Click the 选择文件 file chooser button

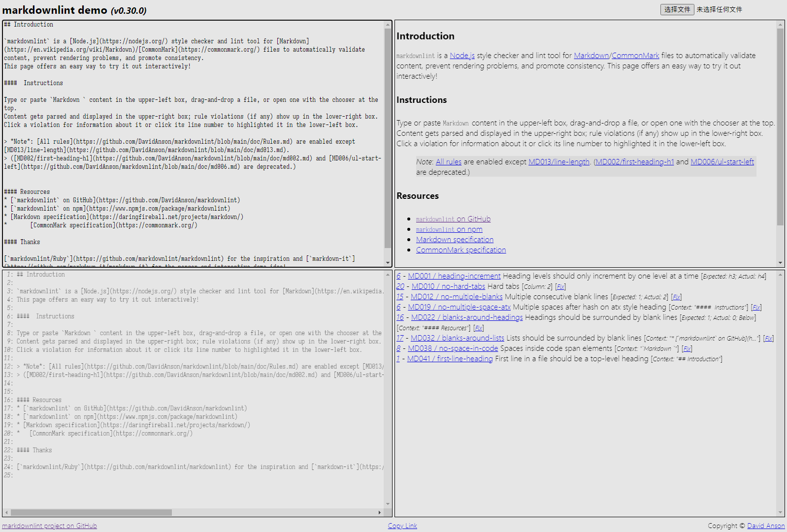point(677,9)
